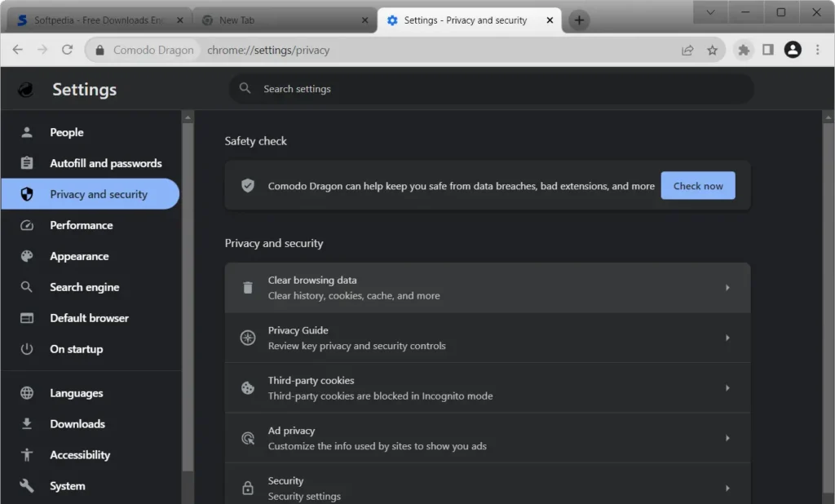Viewport: 835px width, 504px height.
Task: Click the profile avatar icon
Action: pyautogui.click(x=792, y=50)
